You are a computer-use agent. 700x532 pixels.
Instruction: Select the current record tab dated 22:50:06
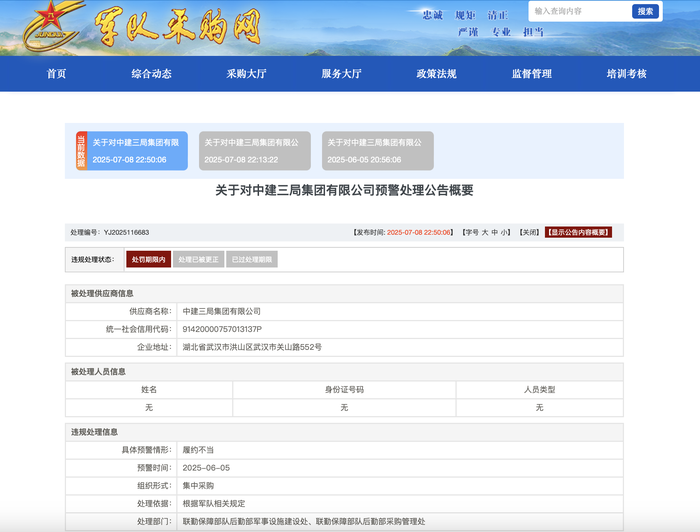[137, 151]
